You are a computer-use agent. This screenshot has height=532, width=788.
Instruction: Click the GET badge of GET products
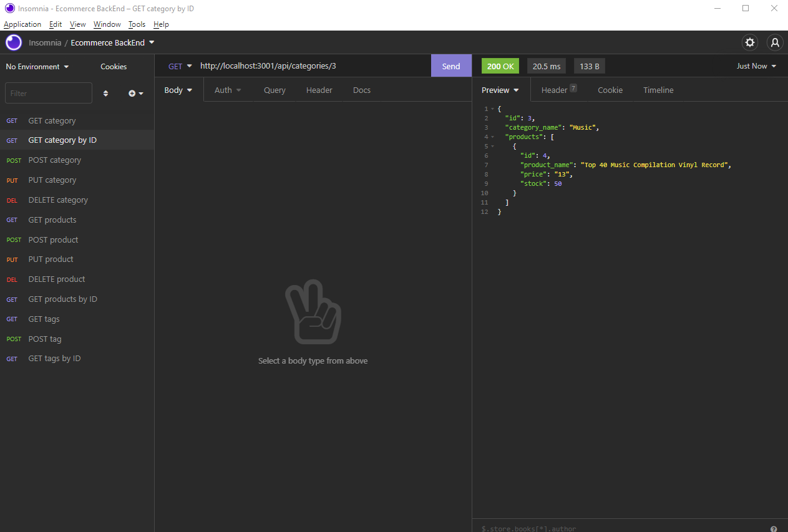(12, 220)
